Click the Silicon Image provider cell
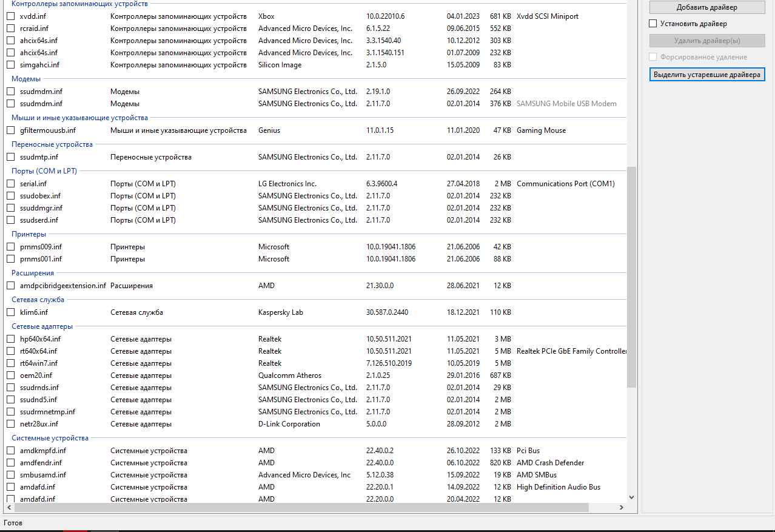Viewport: 775px width, 532px height. (x=280, y=65)
